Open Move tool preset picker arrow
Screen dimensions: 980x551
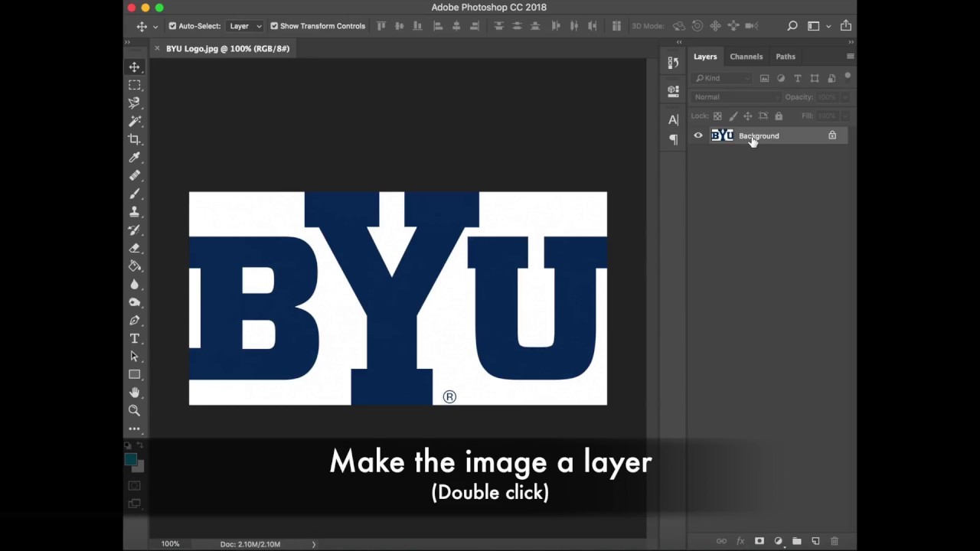click(155, 26)
